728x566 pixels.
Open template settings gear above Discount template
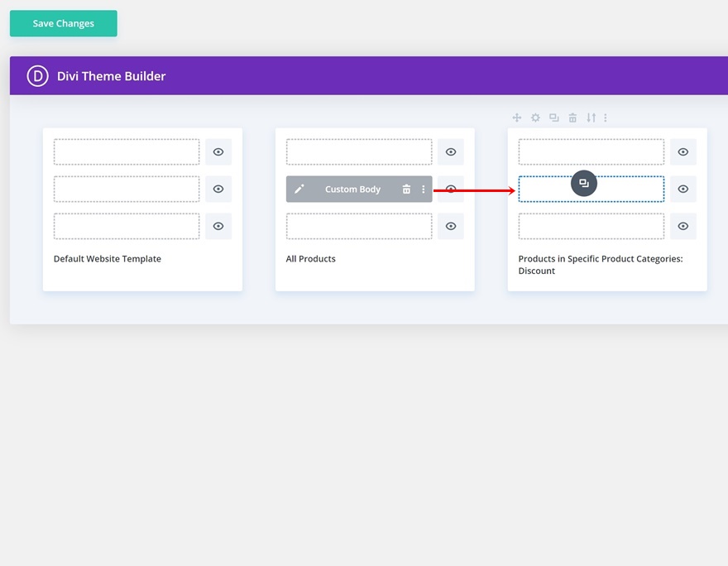[535, 118]
